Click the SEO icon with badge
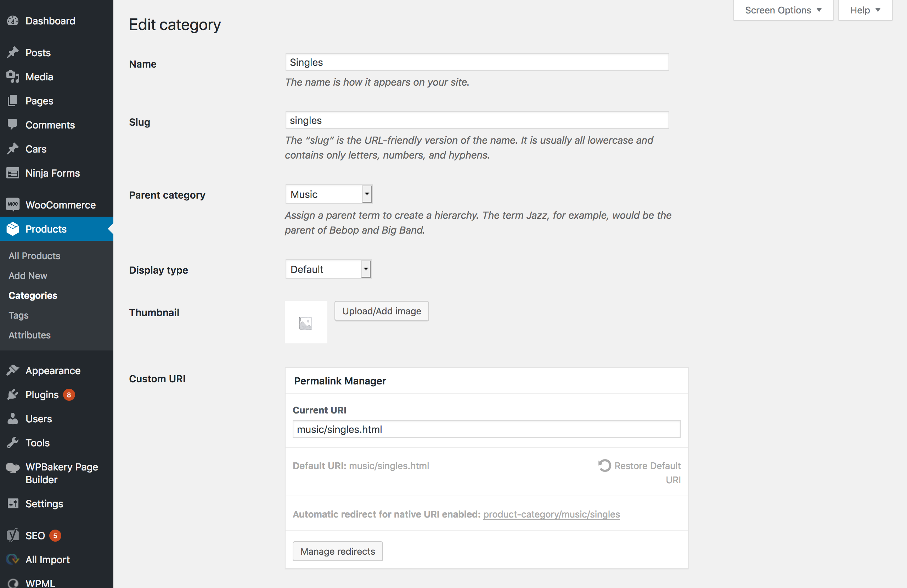Image resolution: width=907 pixels, height=588 pixels. [12, 535]
